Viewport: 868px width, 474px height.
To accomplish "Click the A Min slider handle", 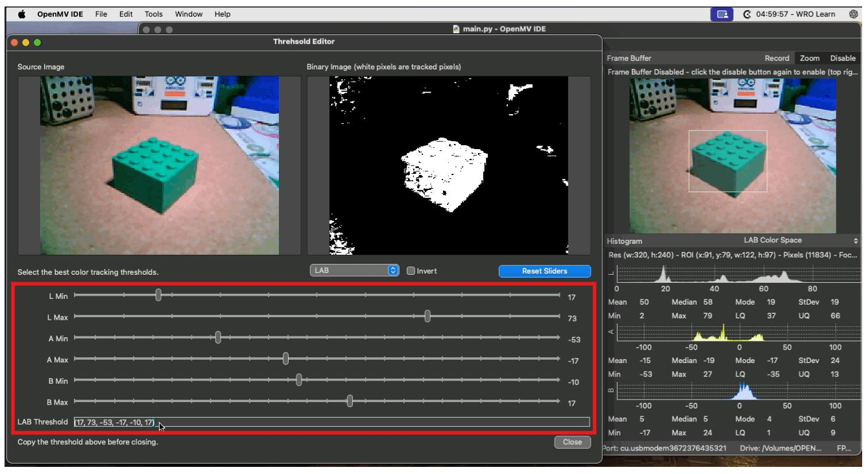I will pyautogui.click(x=218, y=337).
